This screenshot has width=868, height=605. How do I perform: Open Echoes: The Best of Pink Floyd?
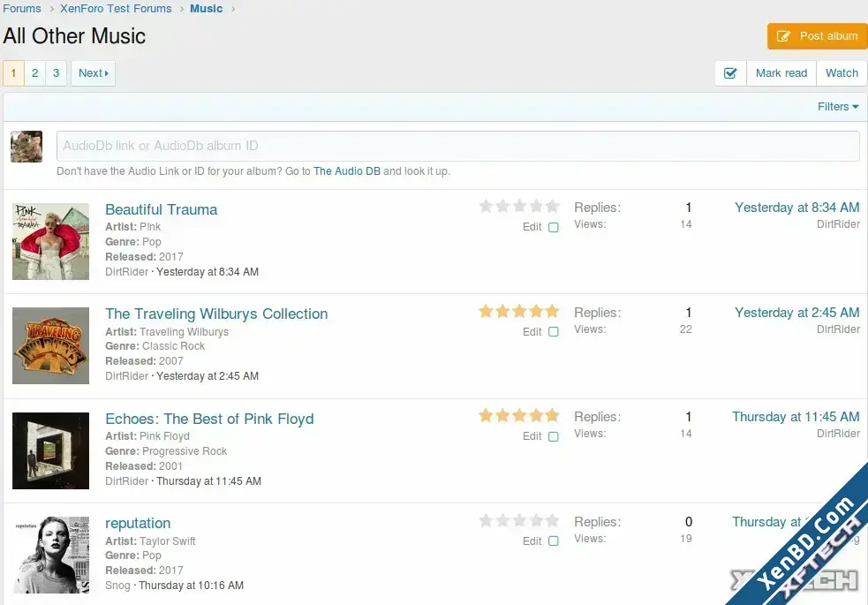209,419
